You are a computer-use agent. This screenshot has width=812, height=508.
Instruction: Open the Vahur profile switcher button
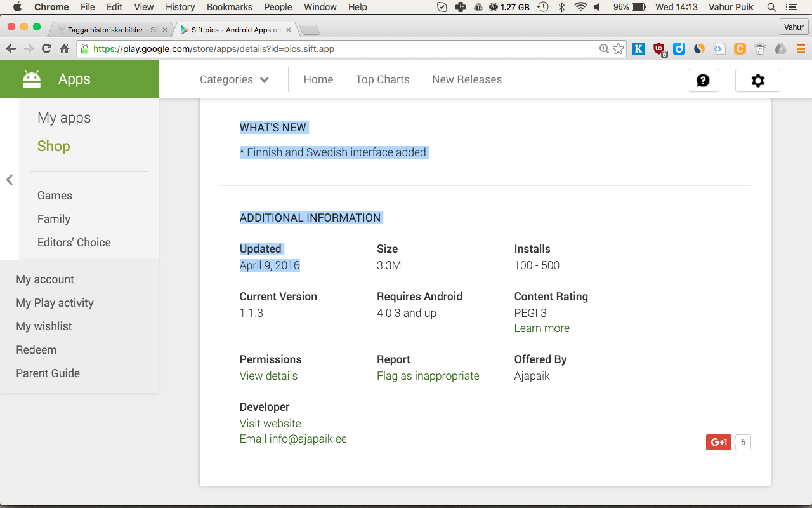(x=794, y=27)
